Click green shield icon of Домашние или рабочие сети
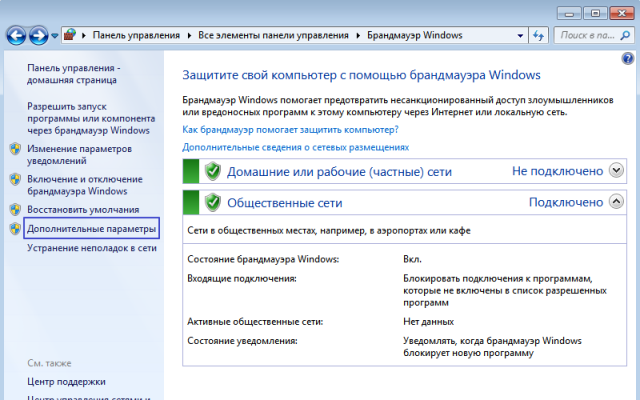The width and height of the screenshot is (640, 400). [x=213, y=171]
